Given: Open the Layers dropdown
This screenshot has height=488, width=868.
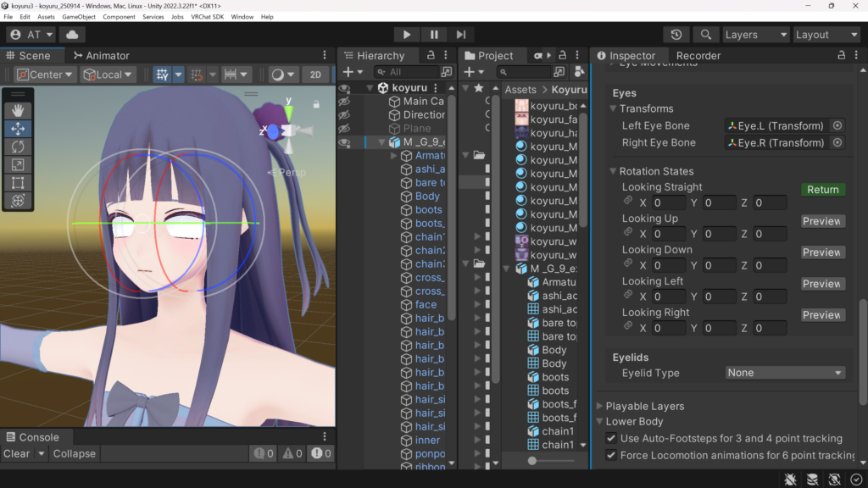Looking at the screenshot, I should [x=755, y=35].
